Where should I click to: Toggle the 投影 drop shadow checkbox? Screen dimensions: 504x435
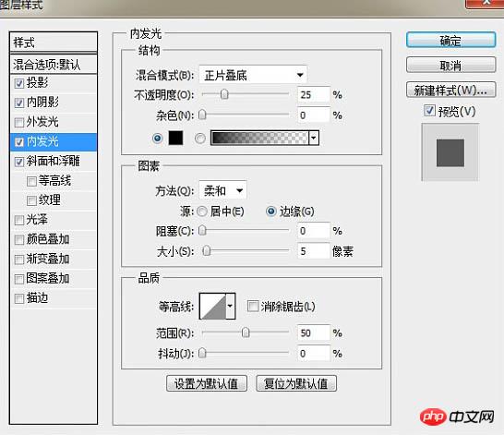point(19,84)
